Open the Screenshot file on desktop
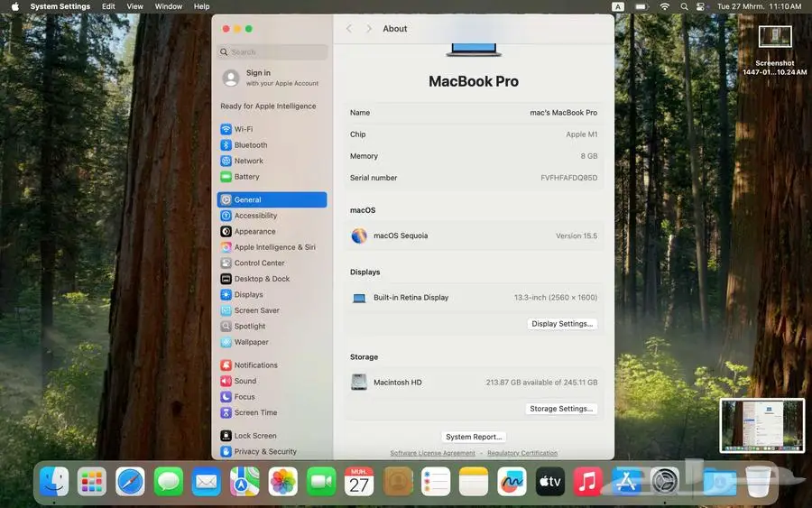This screenshot has height=508, width=812. (775, 51)
